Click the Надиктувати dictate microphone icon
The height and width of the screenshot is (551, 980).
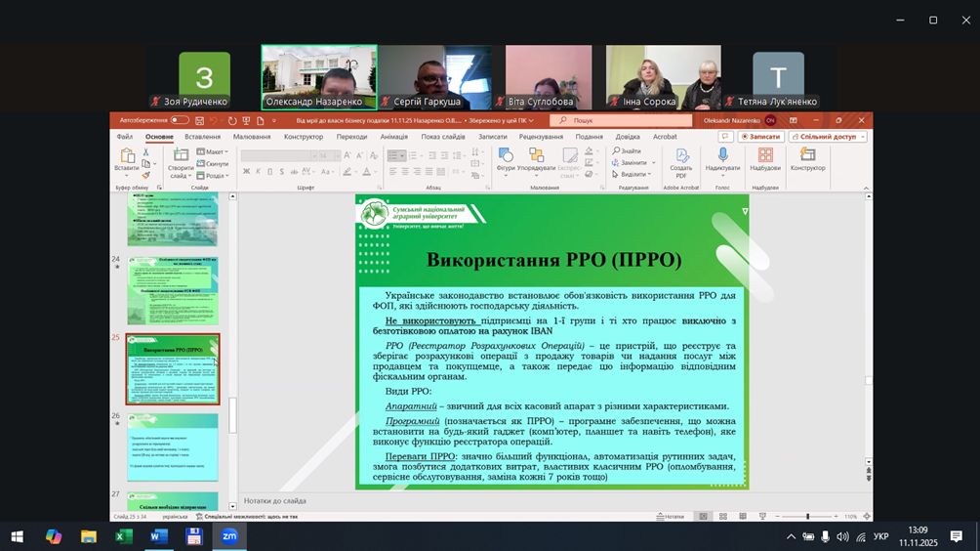pyautogui.click(x=722, y=157)
